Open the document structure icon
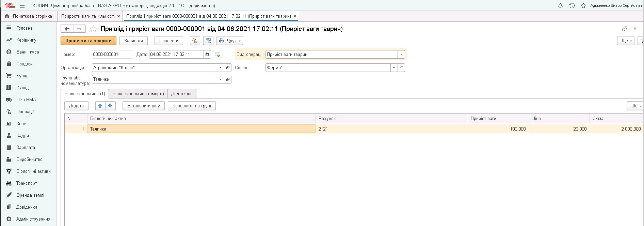Viewport: 644px width, 226px height. pos(208,41)
